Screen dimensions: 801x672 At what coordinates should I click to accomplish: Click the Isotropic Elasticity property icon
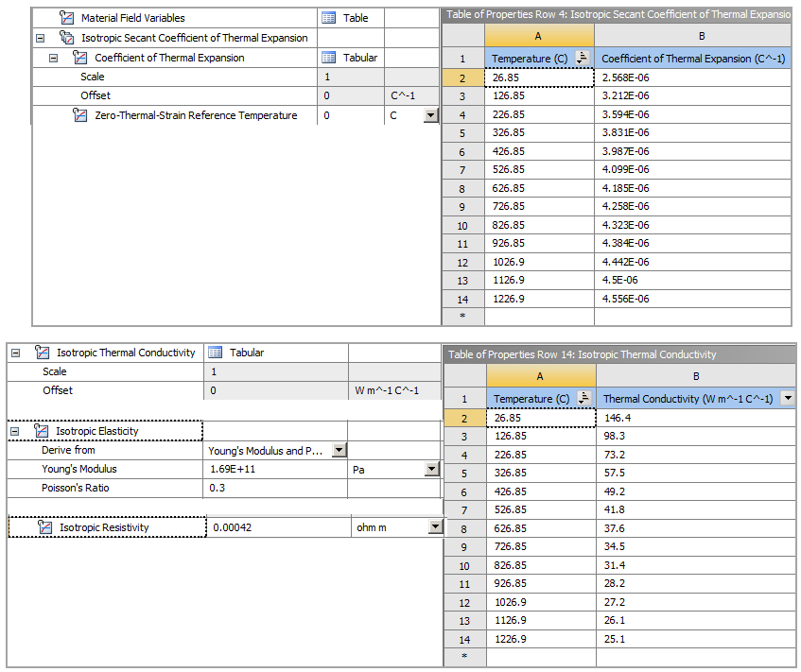[x=42, y=430]
